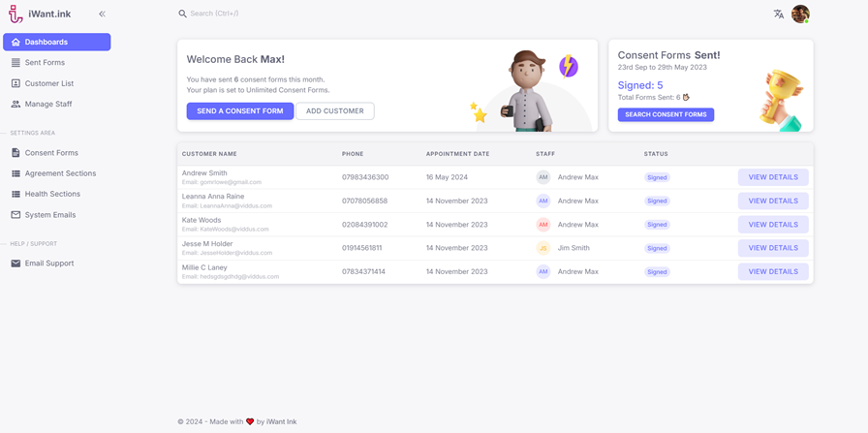
Task: Click the Customer List icon
Action: [15, 83]
